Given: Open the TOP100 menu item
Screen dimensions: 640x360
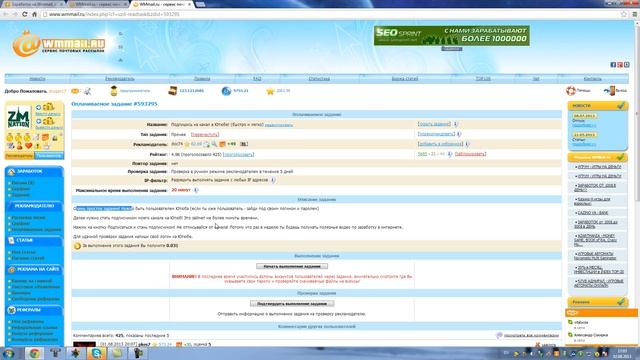Looking at the screenshot, I should (x=483, y=79).
